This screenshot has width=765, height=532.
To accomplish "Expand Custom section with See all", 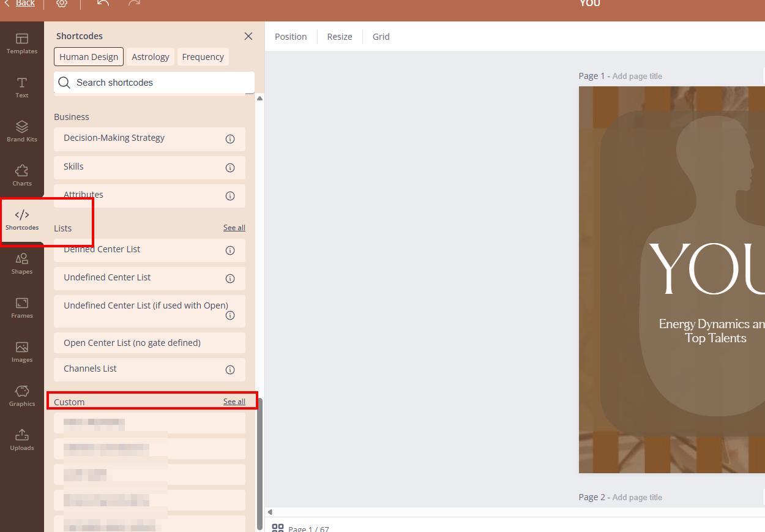I will [234, 402].
